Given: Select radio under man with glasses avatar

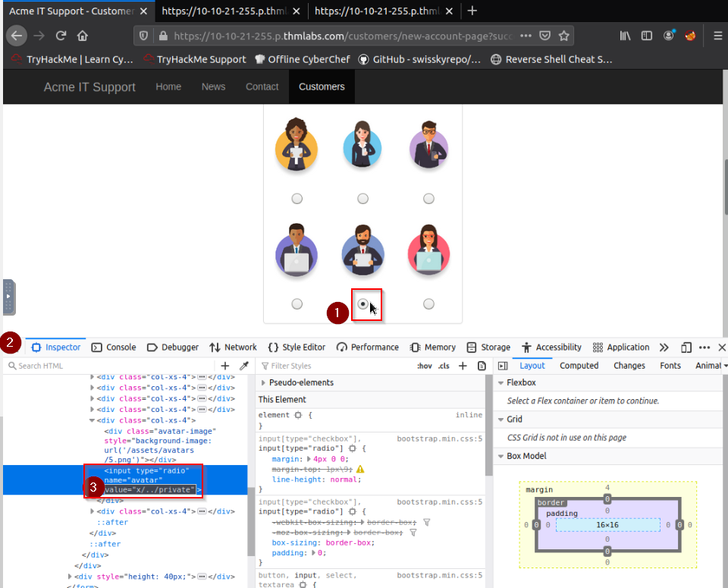Looking at the screenshot, I should tap(429, 199).
